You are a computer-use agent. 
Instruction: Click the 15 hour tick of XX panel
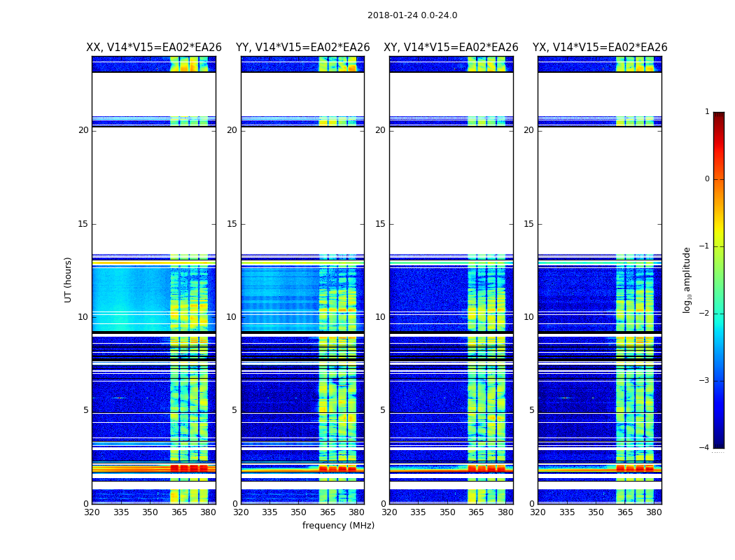[83, 224]
